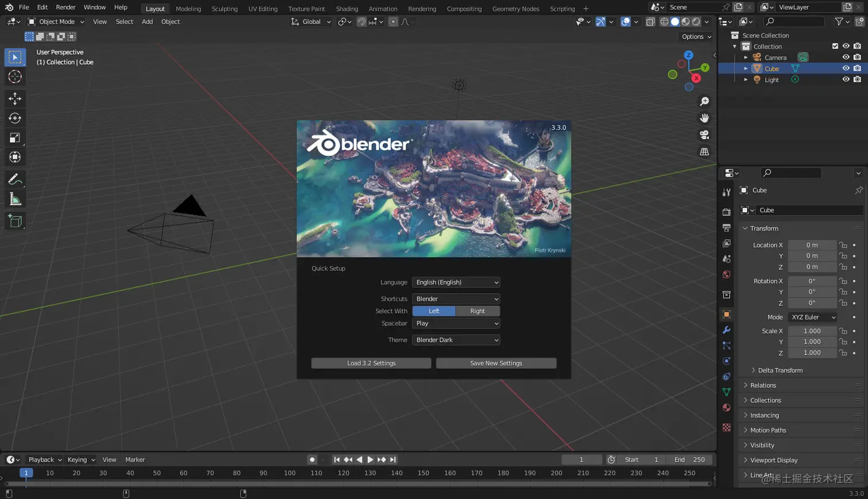The image size is (868, 499).
Task: Open the Options button in viewport
Action: pyautogui.click(x=696, y=37)
